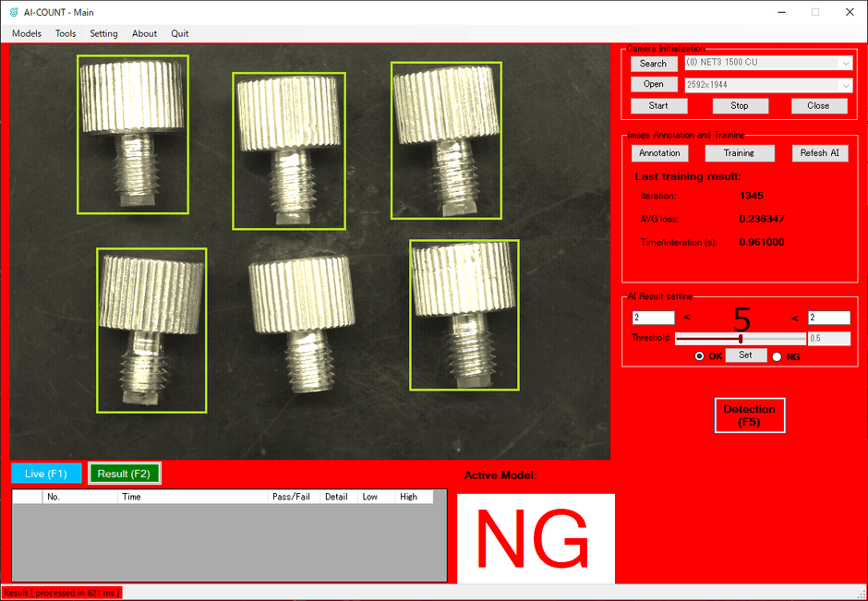The width and height of the screenshot is (868, 601).
Task: Click the Stop camera button
Action: coord(740,105)
